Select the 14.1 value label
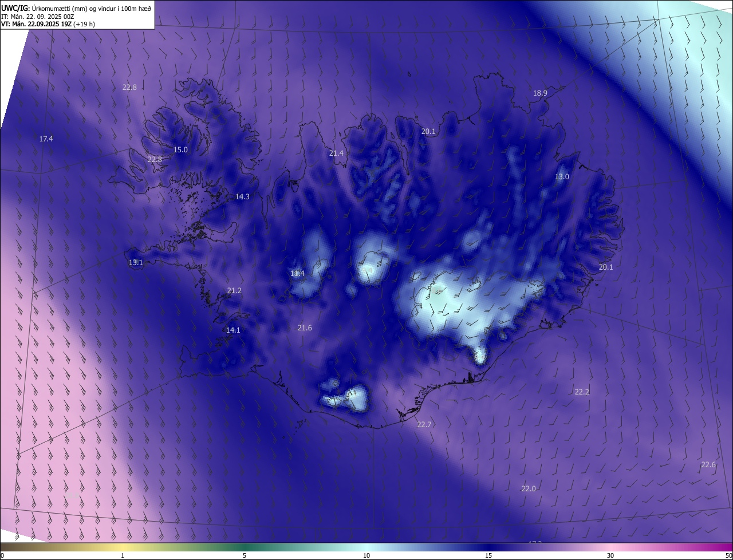Viewport: 733px width, 560px height. 233,330
